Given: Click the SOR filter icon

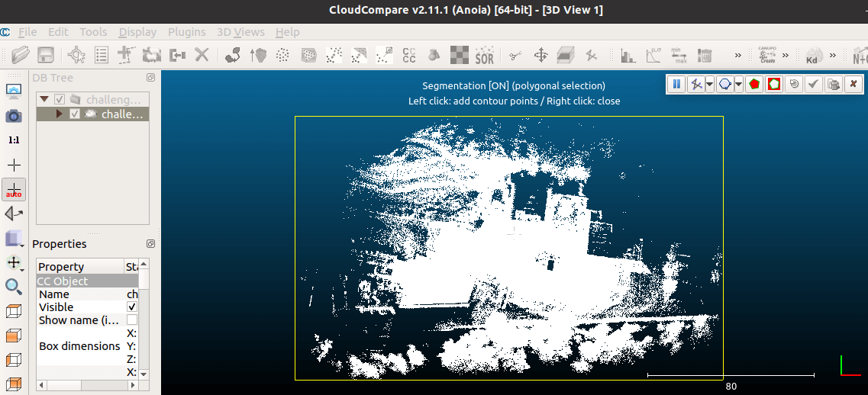Looking at the screenshot, I should click(x=484, y=55).
